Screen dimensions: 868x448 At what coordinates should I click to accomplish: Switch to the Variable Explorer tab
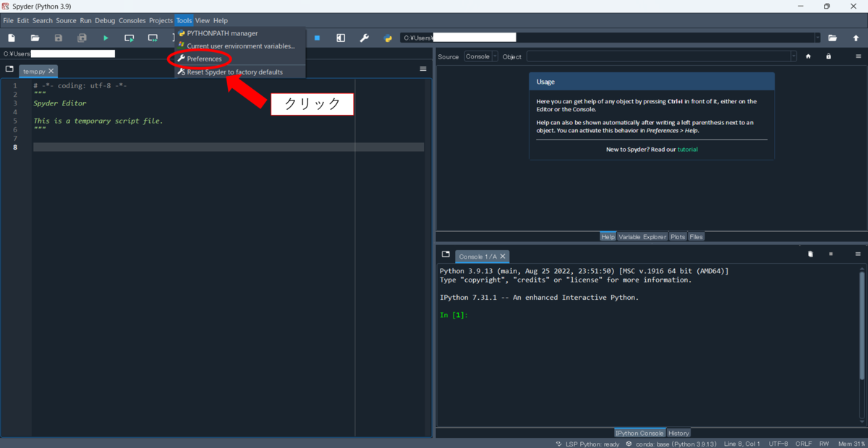642,236
